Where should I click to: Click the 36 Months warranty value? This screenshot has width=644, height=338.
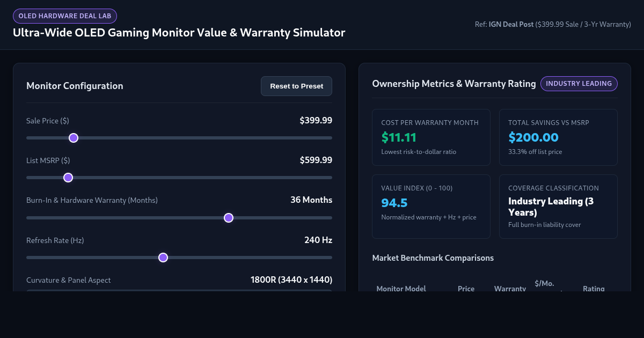(x=311, y=200)
